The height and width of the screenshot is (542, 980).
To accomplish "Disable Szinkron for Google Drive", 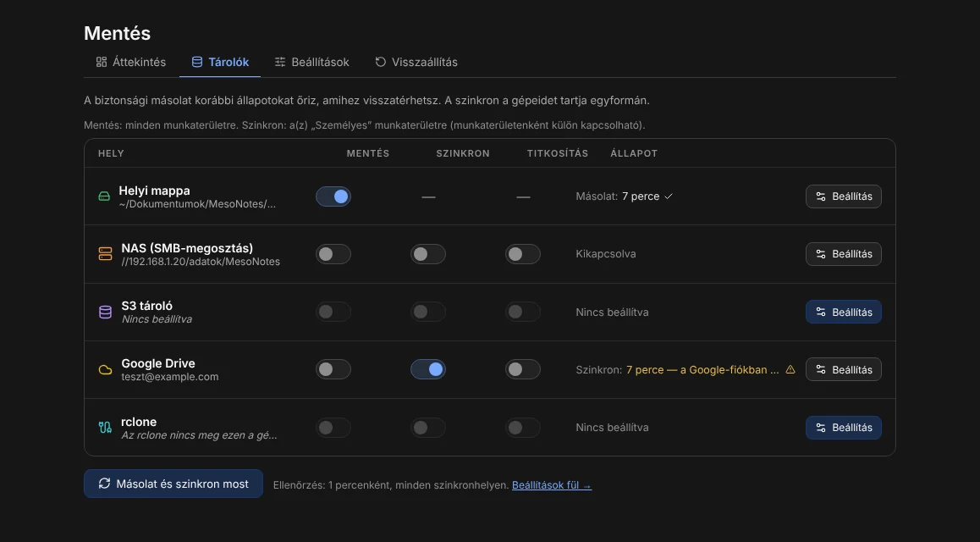I will [428, 369].
